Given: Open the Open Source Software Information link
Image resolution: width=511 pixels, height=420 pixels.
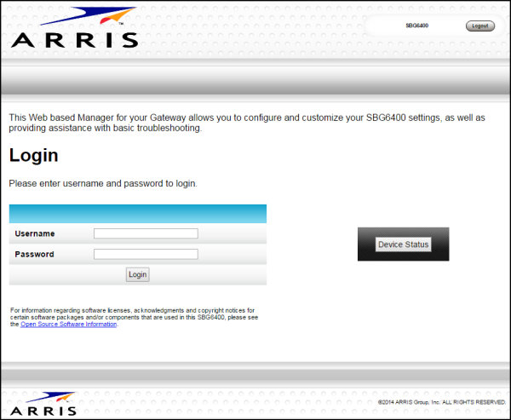Looking at the screenshot, I should click(68, 325).
